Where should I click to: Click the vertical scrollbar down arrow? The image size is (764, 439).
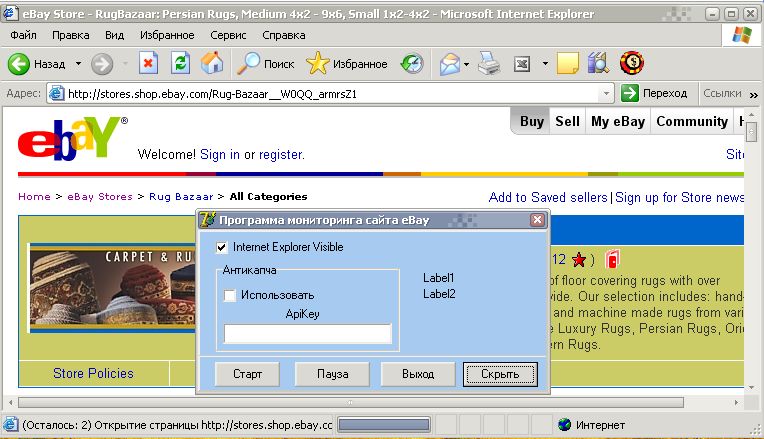pos(752,387)
